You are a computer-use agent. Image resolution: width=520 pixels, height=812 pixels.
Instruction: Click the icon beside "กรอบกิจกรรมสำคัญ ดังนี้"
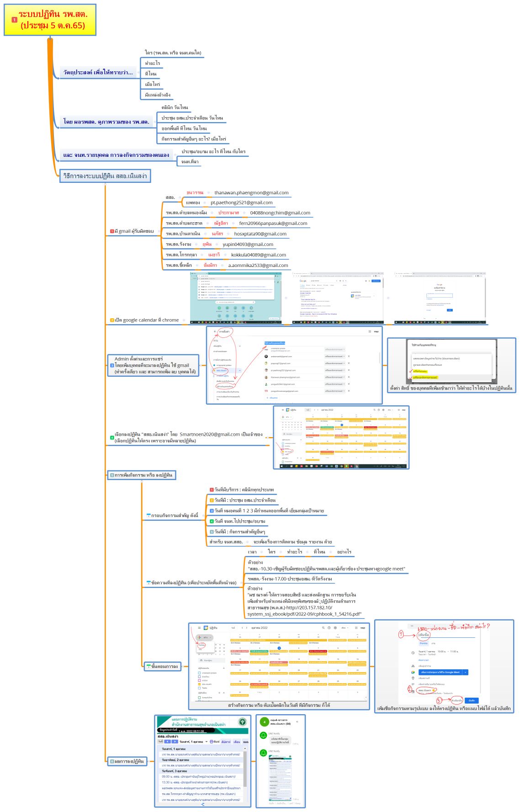pos(149,516)
